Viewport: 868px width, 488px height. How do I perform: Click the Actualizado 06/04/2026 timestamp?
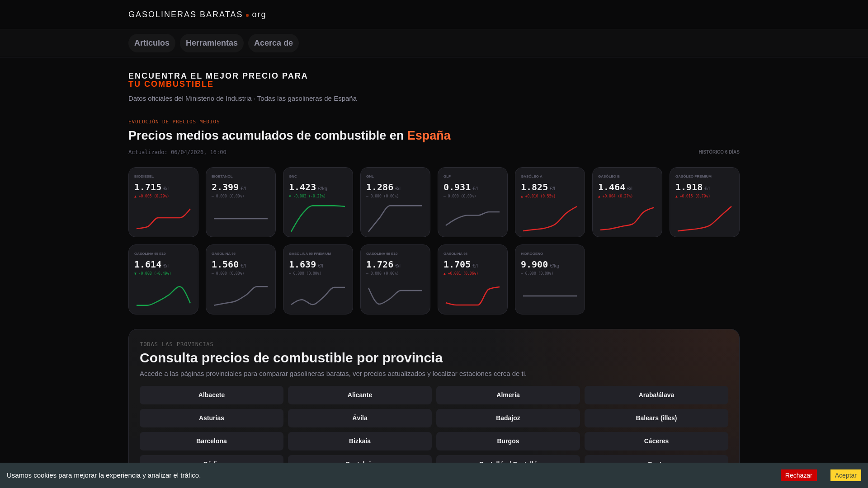click(177, 152)
